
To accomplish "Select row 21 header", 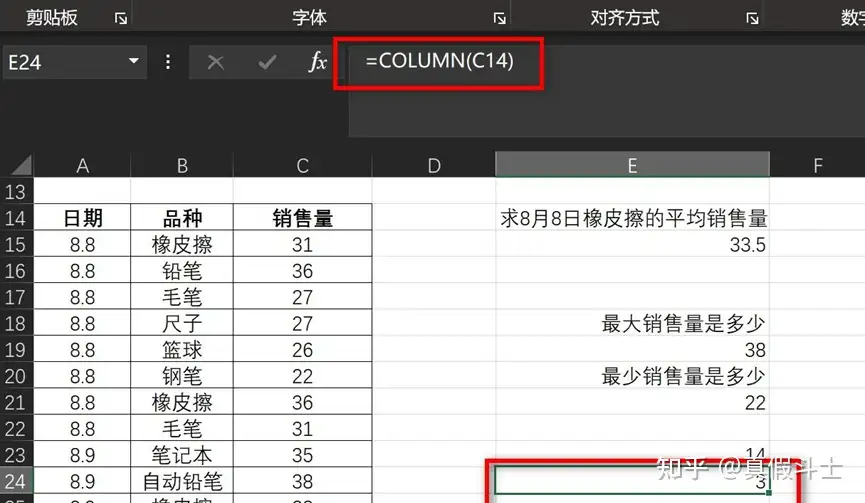I will 17,402.
